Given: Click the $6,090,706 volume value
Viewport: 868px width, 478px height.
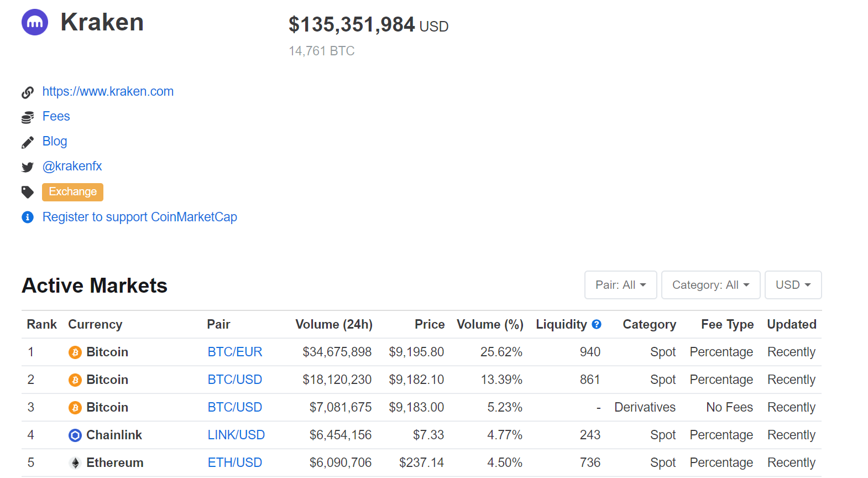Looking at the screenshot, I should tap(341, 463).
